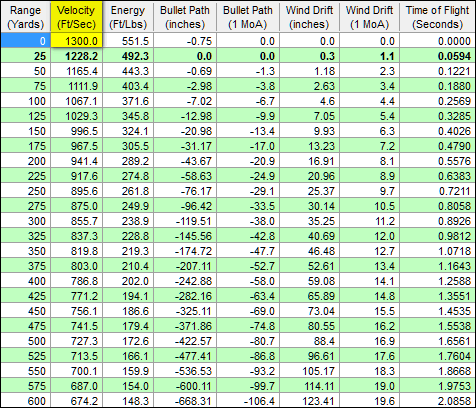476x408 pixels.
Task: Select the 600 yard range cell
Action: pyautogui.click(x=25, y=401)
